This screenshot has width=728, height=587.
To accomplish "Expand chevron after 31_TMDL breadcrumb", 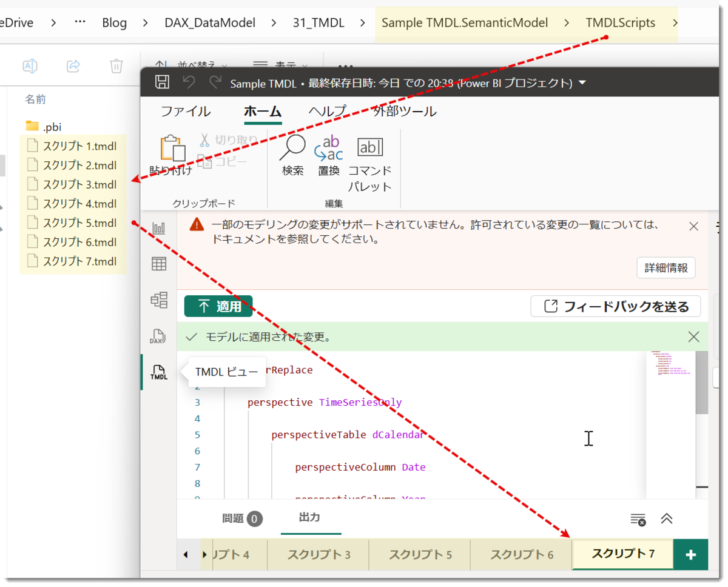I will 363,23.
